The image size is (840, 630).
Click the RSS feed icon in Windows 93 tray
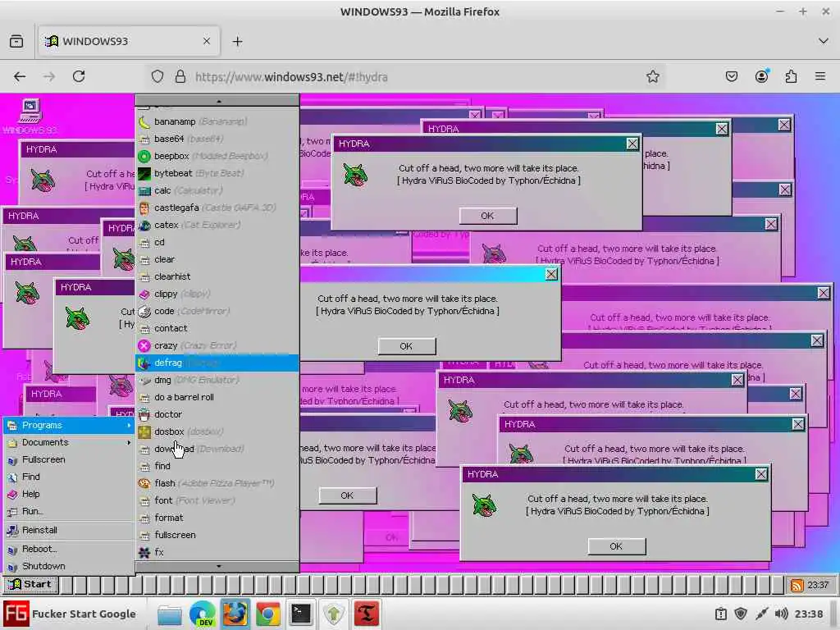click(x=797, y=585)
